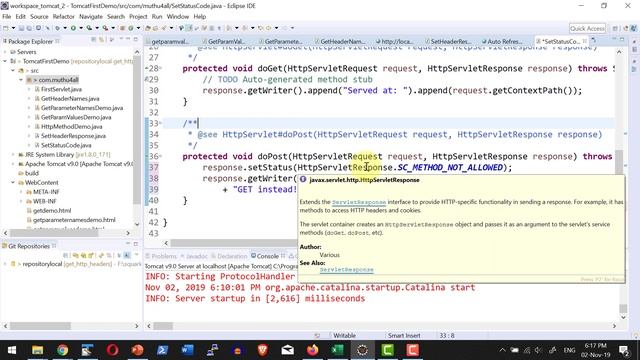Open the Problems view tab
This screenshot has width=640, height=360.
[x=161, y=256]
